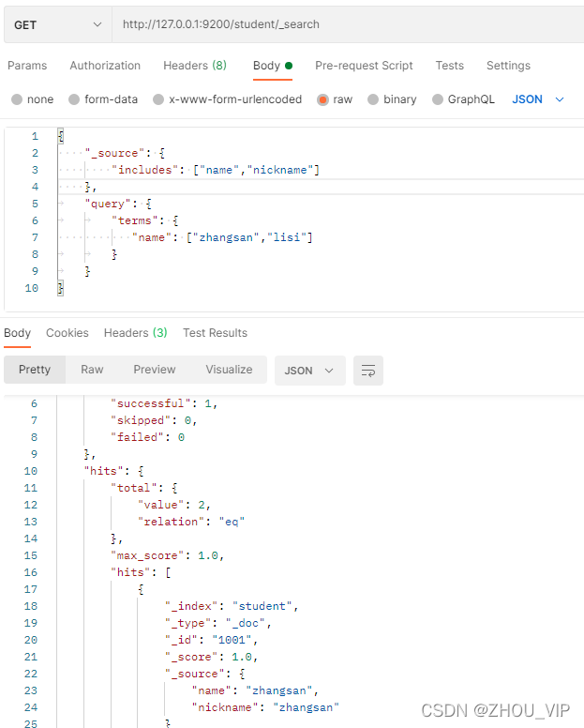
Task: Click the "terms" key in request body
Action: click(135, 220)
